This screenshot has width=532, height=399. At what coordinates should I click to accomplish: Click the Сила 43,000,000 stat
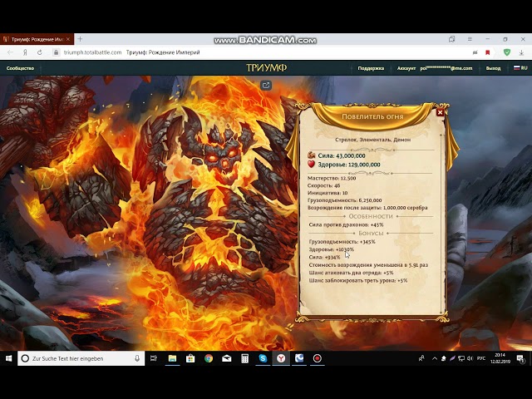342,155
